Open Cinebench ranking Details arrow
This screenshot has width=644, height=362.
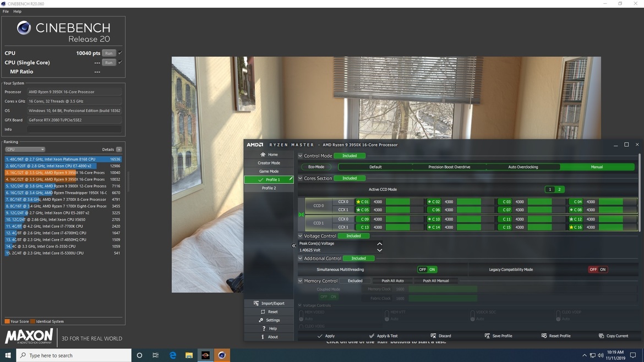click(x=119, y=150)
